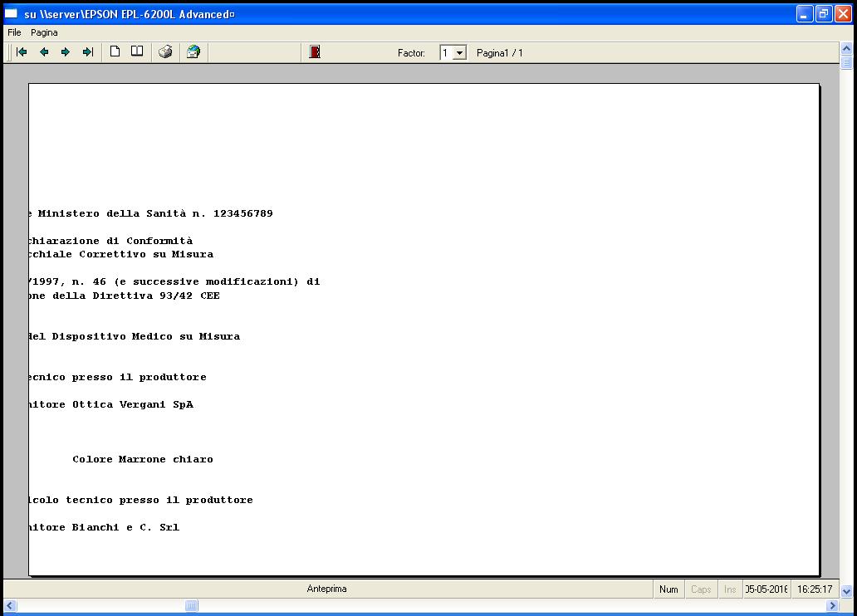Click the Num indicator in status bar
Screen dimensions: 857x616
[668, 589]
